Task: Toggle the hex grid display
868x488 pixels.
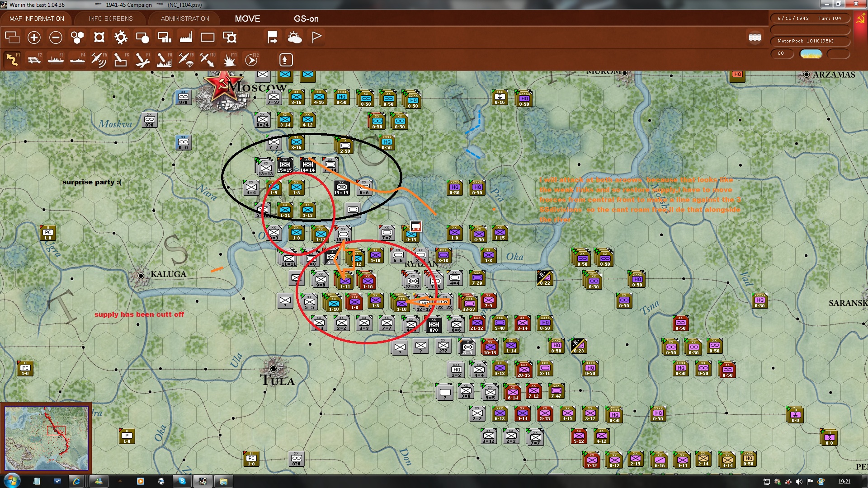Action: point(77,37)
